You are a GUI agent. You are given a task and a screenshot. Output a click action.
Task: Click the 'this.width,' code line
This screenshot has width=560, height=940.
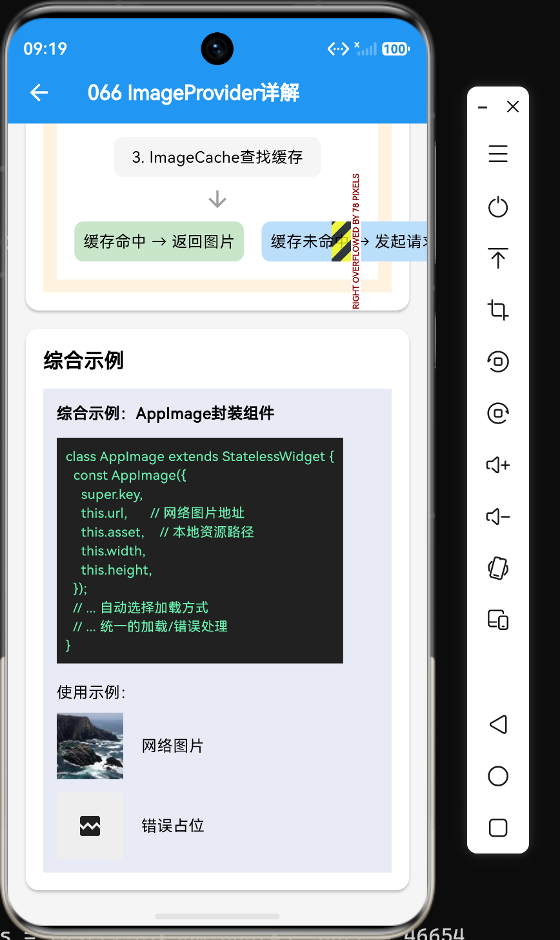[x=113, y=551]
